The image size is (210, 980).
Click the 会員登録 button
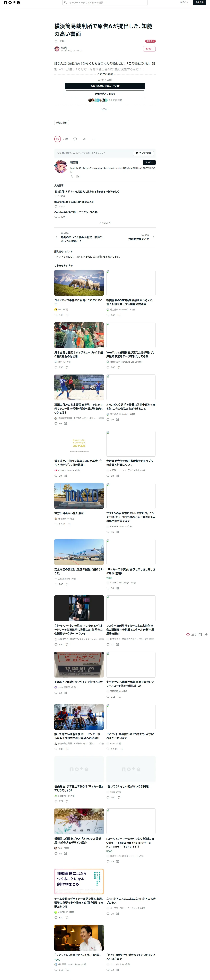pos(199,3)
